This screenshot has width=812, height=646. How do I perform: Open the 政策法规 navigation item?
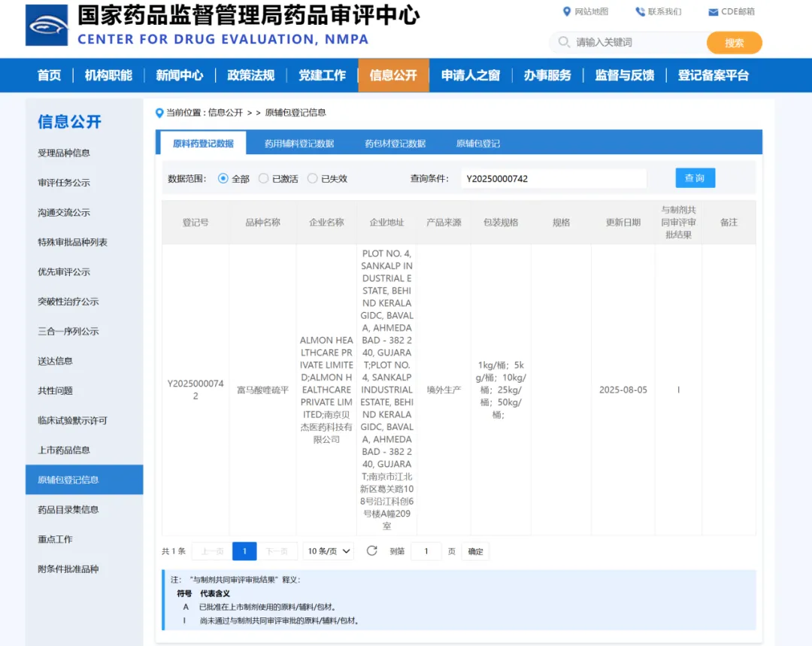click(250, 75)
